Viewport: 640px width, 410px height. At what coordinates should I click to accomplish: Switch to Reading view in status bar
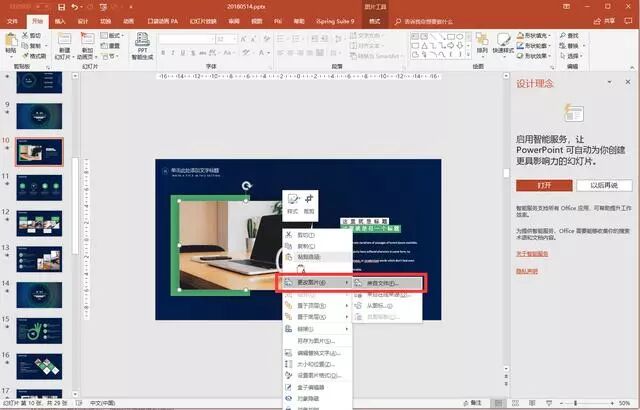point(532,403)
